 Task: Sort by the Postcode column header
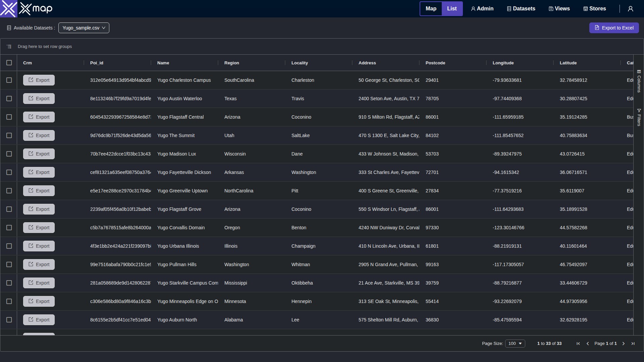435,63
